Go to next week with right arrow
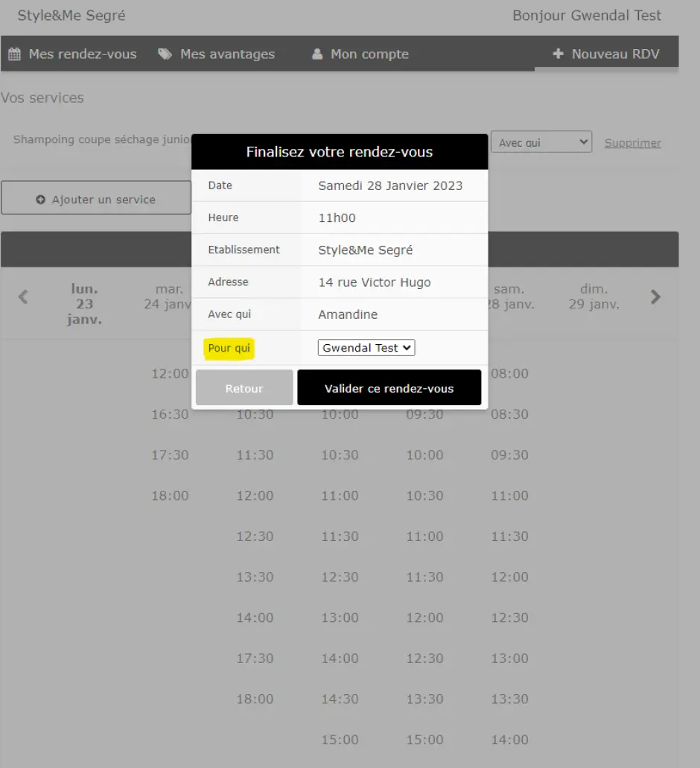Image resolution: width=700 pixels, height=768 pixels. (x=655, y=297)
